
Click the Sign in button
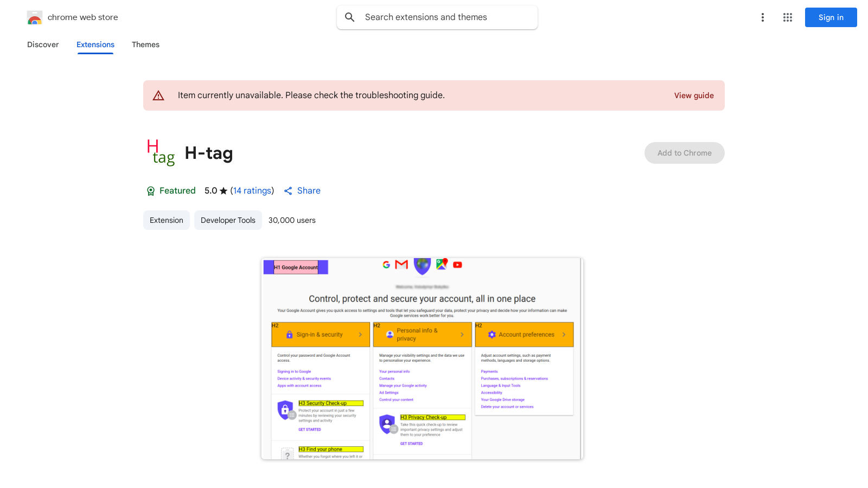tap(831, 17)
